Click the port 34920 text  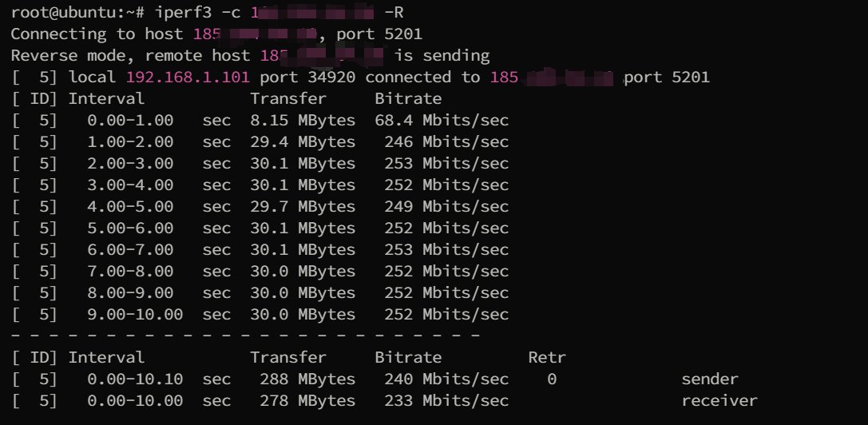coord(307,77)
